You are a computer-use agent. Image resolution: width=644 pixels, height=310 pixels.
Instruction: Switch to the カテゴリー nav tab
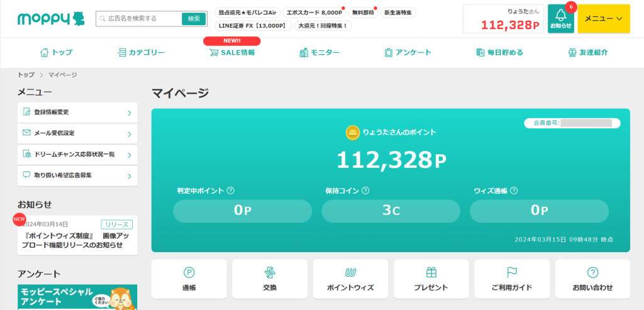coord(141,53)
